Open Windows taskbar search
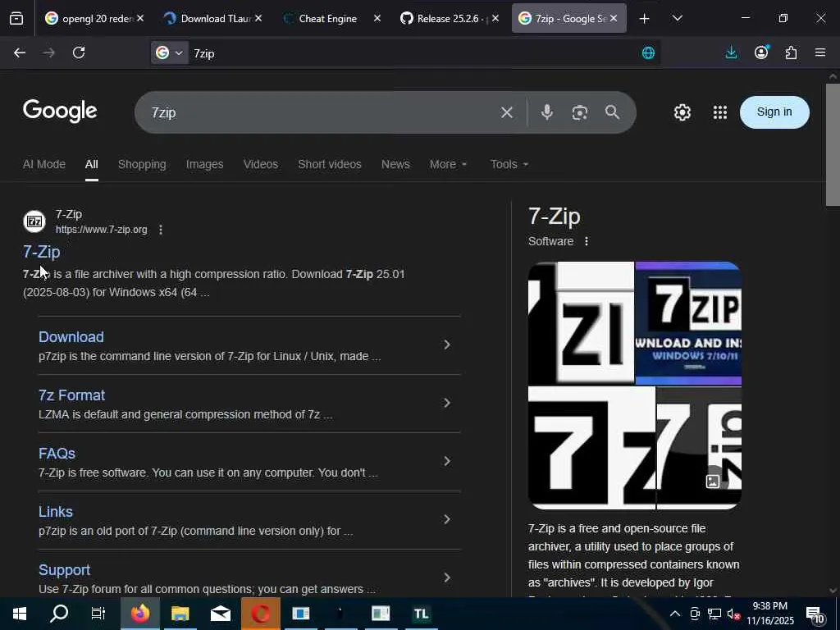Screen dimensions: 840x630 [59, 614]
